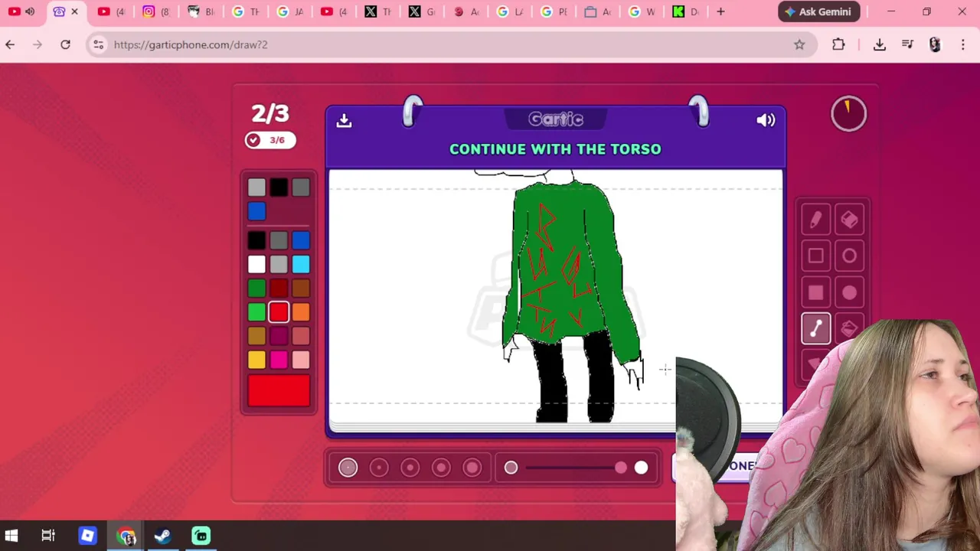
Task: Open Chrome's three-dot menu
Action: click(963, 44)
